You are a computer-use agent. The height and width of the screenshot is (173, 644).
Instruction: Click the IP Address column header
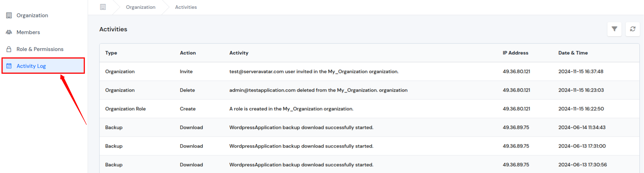(x=515, y=53)
